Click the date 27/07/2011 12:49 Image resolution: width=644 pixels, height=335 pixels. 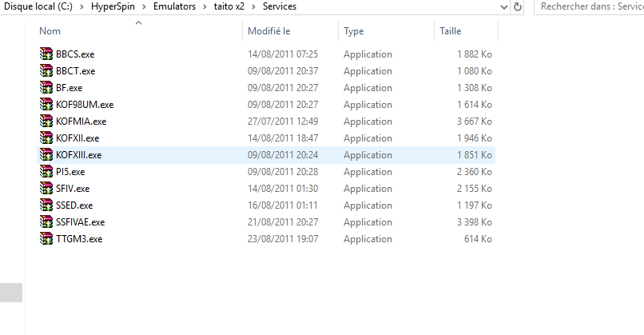click(x=283, y=122)
